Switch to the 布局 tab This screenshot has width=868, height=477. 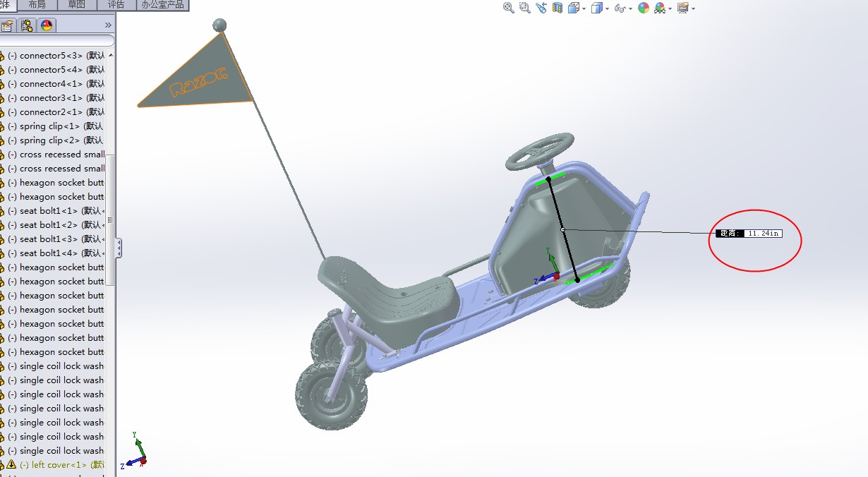37,4
